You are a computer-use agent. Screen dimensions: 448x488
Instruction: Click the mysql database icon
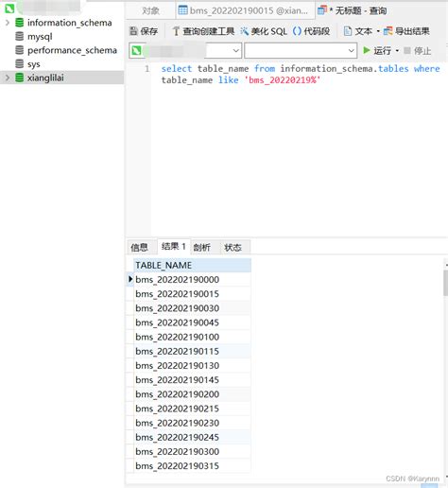(x=20, y=36)
